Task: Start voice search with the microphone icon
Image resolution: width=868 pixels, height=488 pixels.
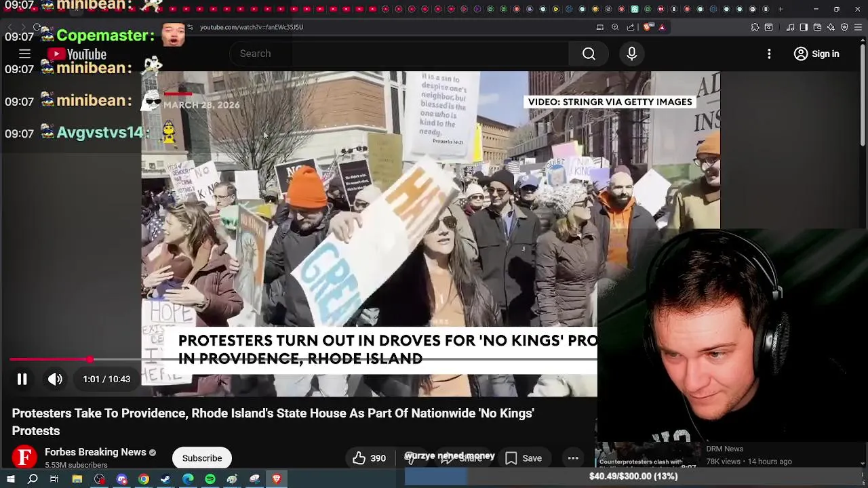Action: click(x=631, y=54)
